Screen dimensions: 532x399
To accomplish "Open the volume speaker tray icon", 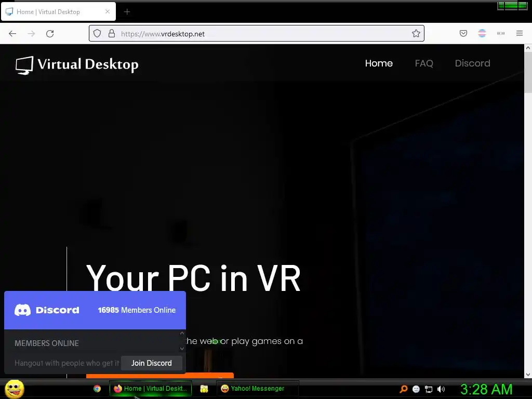I will pos(441,389).
